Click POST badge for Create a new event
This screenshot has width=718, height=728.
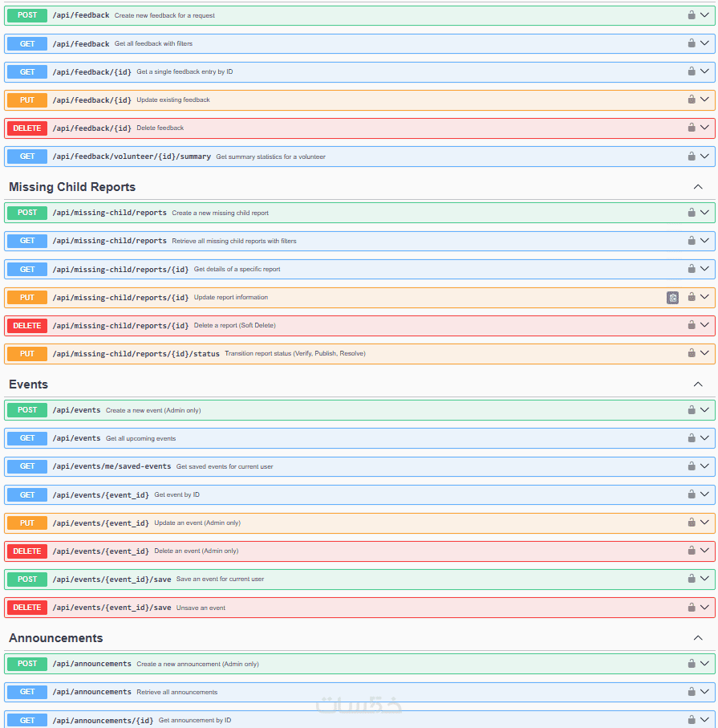(x=27, y=410)
